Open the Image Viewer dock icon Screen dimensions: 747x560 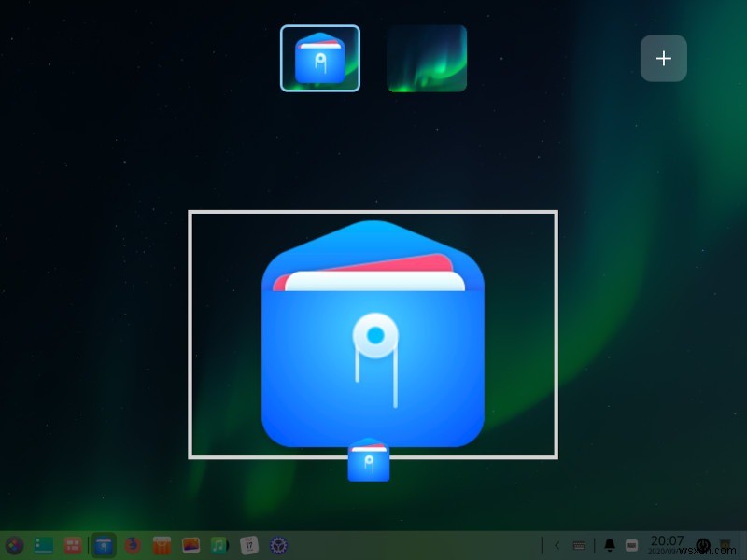coord(190,545)
